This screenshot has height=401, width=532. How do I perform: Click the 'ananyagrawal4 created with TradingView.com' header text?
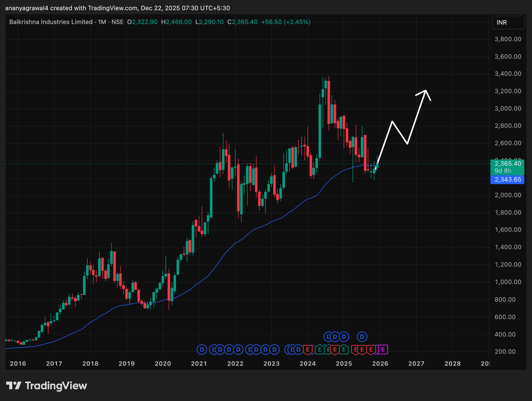tap(71, 8)
